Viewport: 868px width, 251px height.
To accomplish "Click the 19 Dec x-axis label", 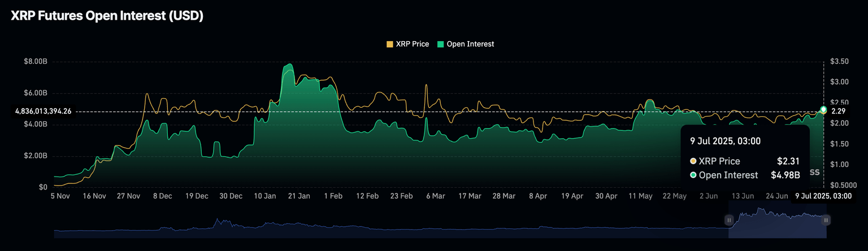I will point(197,196).
